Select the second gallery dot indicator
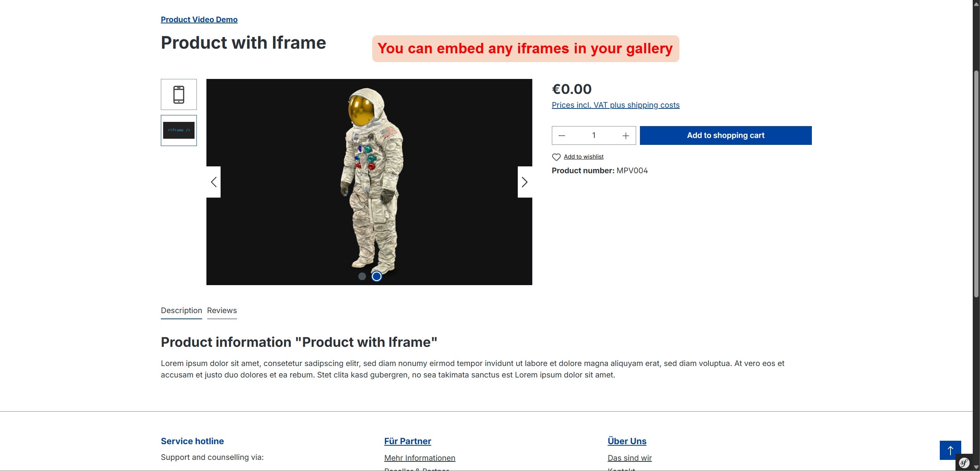Viewport: 980px width, 471px height. (376, 276)
